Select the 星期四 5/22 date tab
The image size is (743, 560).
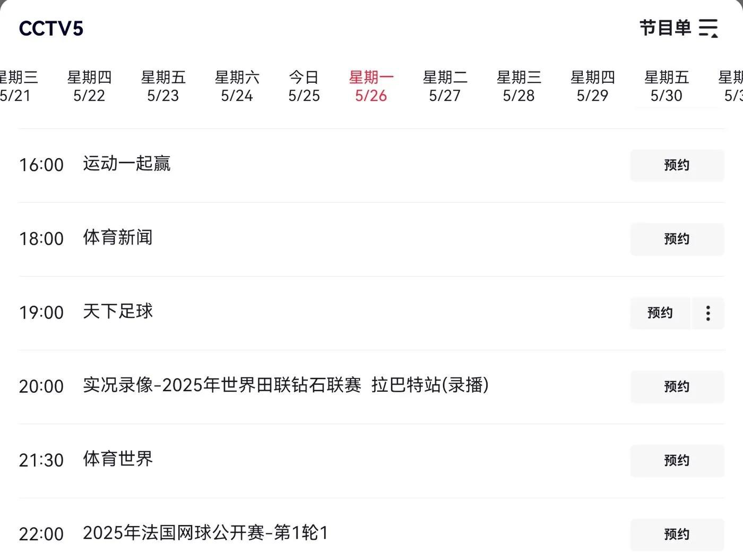point(89,86)
